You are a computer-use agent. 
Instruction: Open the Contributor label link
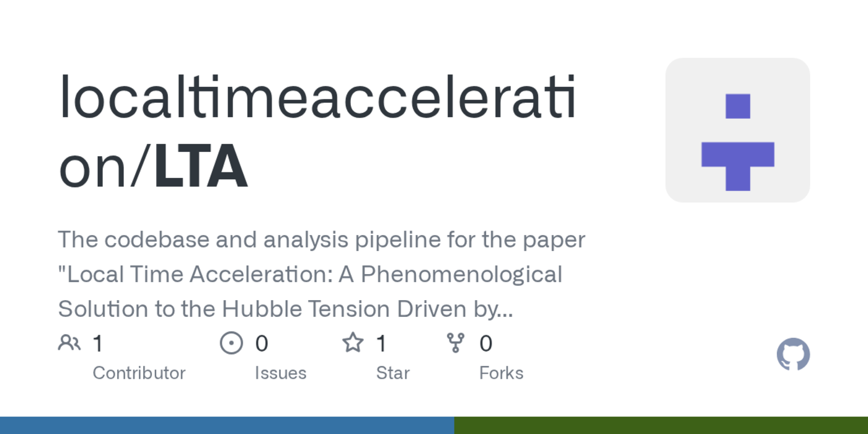(x=139, y=373)
